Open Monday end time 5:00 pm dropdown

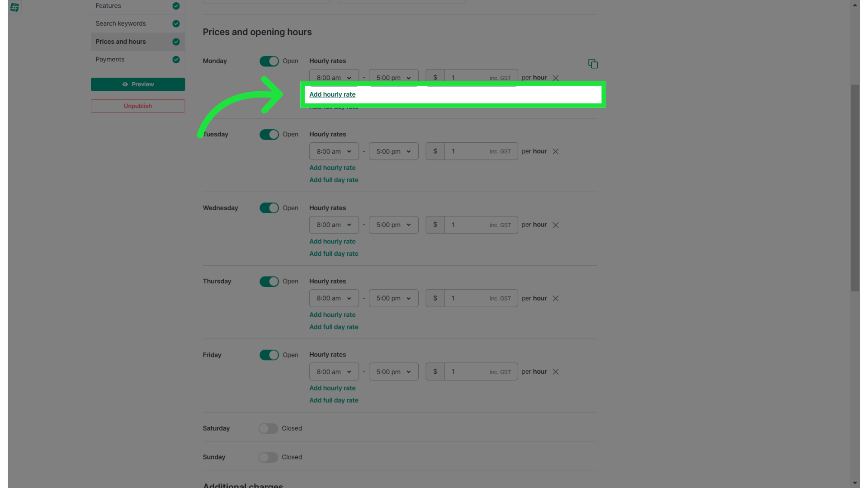pos(394,77)
